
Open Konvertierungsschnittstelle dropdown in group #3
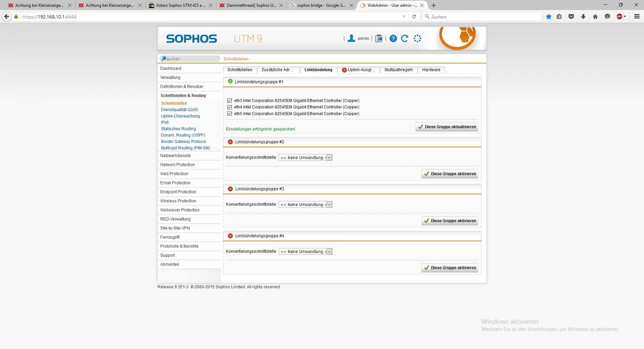(x=305, y=204)
